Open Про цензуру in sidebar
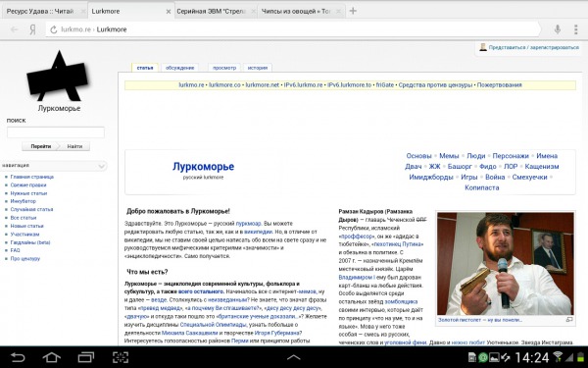Image resolution: width=588 pixels, height=368 pixels. coord(25,258)
